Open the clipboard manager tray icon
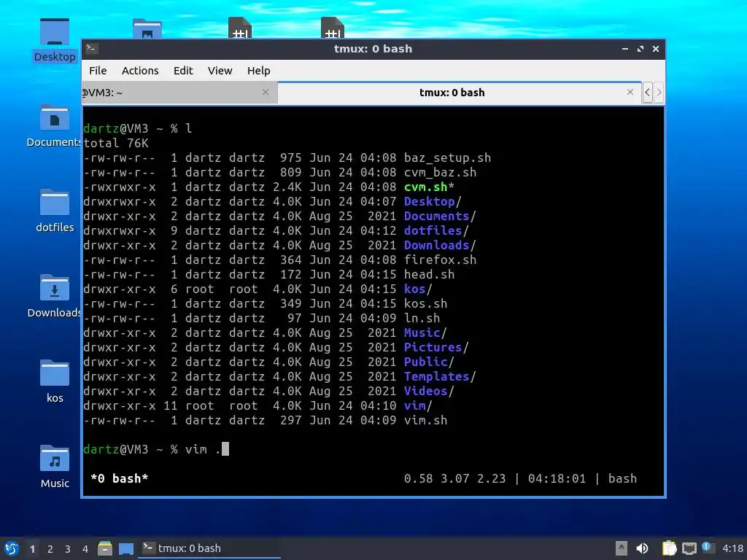This screenshot has width=747, height=560. pos(669,548)
